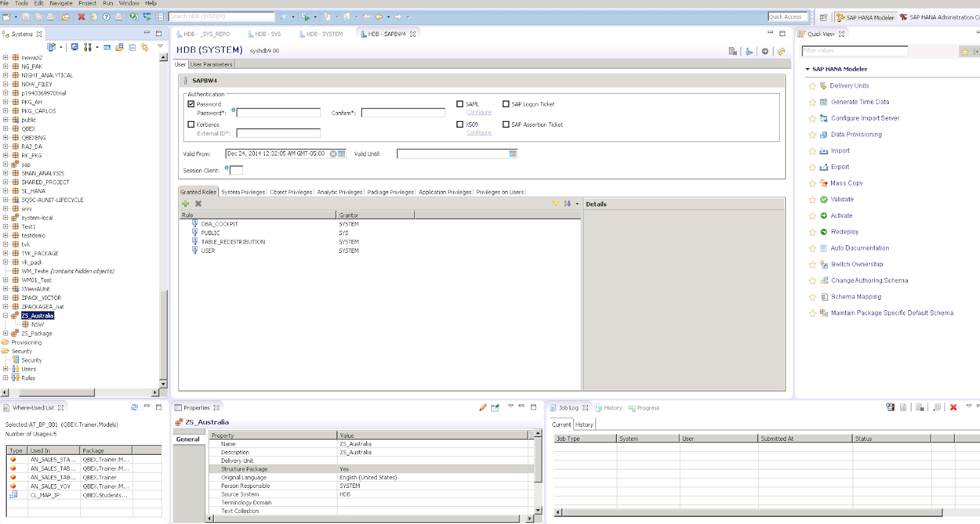Click the red delete icon in Job Log
The height and width of the screenshot is (524, 980).
(953, 408)
